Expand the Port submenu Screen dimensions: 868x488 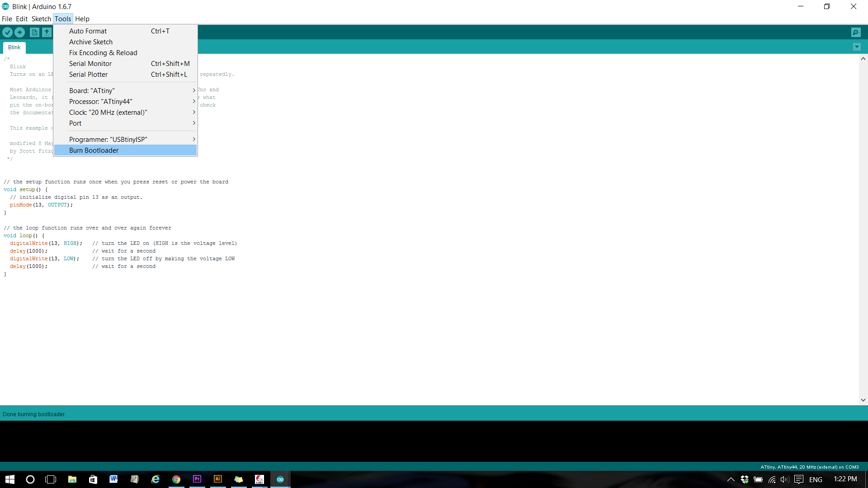point(125,123)
